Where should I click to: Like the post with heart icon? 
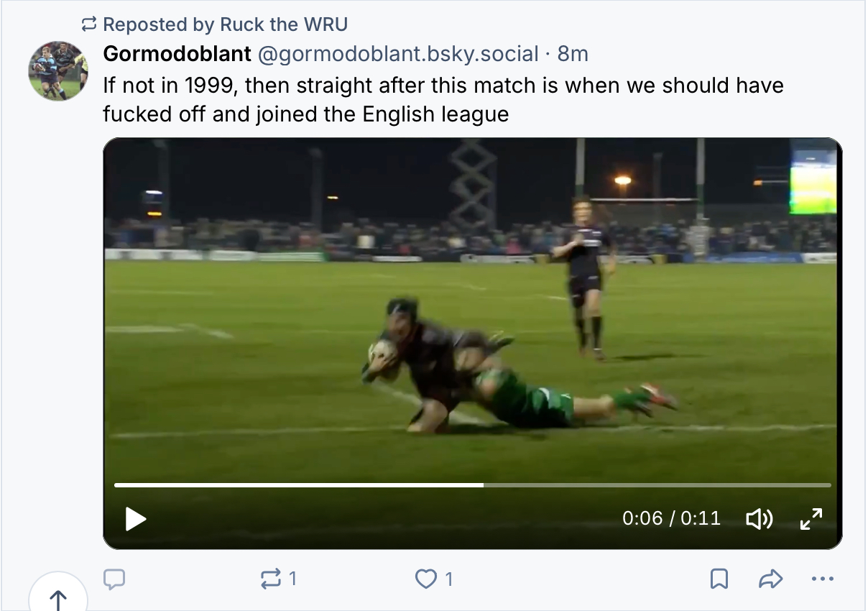(x=427, y=579)
